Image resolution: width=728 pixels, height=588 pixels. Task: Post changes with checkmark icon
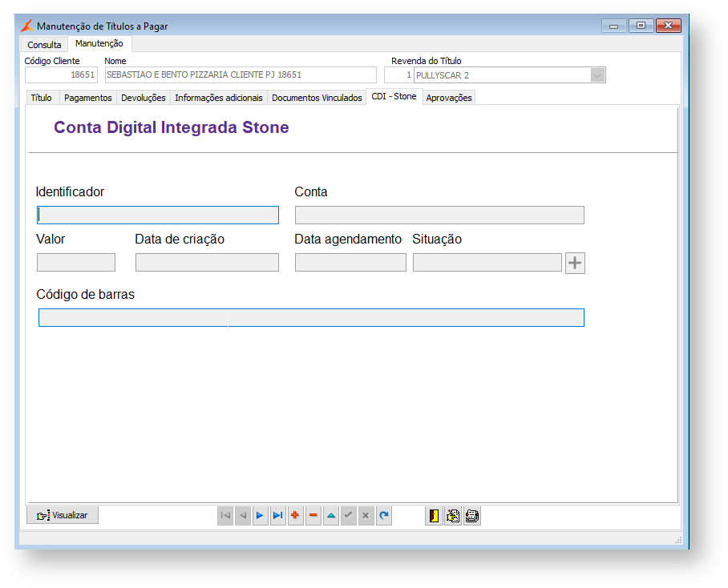coord(348,516)
